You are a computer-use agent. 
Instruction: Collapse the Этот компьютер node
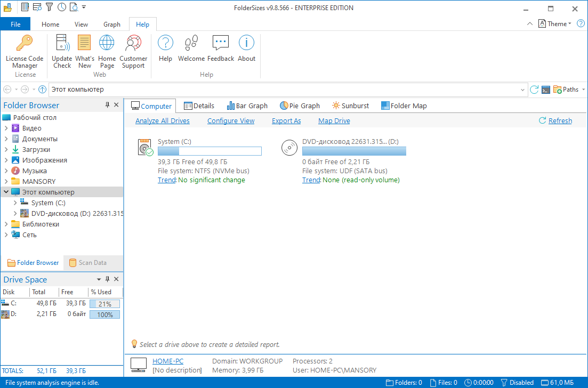pyautogui.click(x=6, y=192)
